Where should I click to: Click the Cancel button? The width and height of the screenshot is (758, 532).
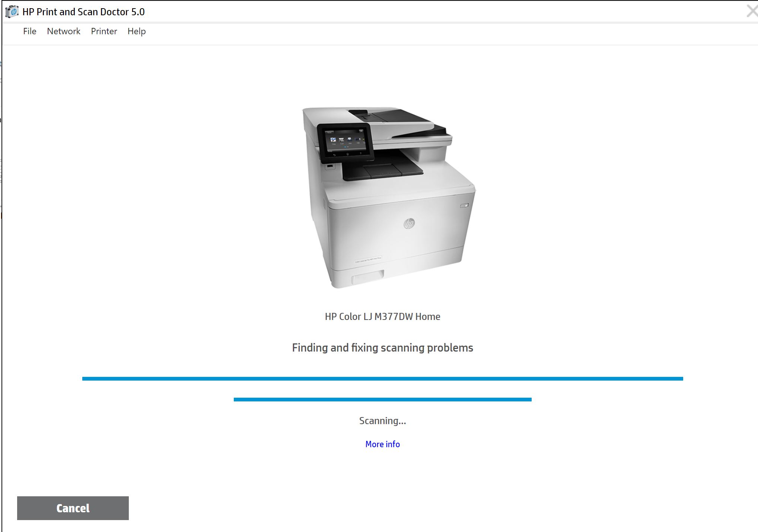[x=73, y=508]
